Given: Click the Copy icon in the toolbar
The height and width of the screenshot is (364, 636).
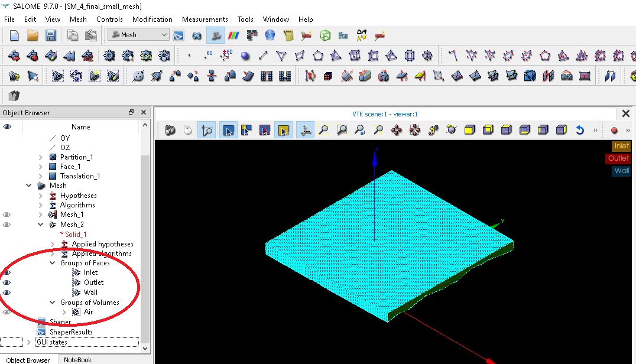Looking at the screenshot, I should point(73,35).
